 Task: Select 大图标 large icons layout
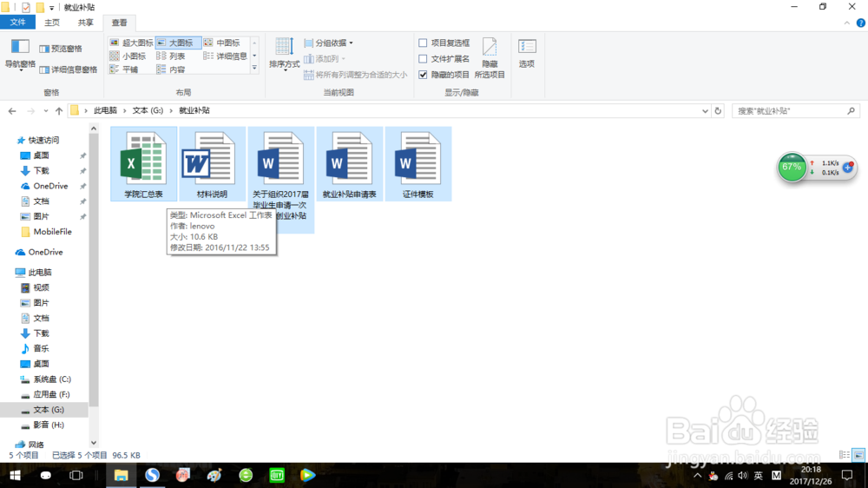(177, 43)
